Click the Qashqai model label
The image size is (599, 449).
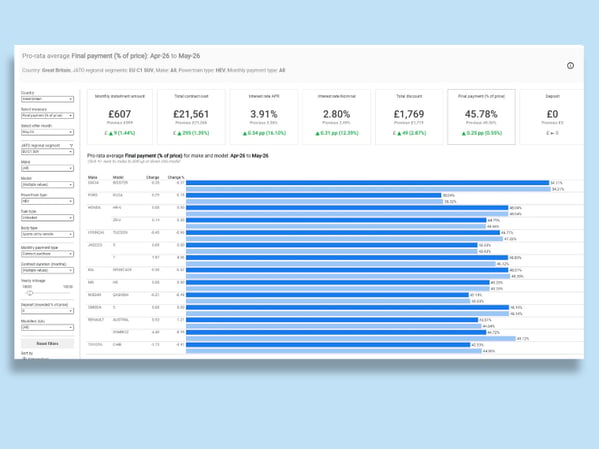[x=121, y=295]
